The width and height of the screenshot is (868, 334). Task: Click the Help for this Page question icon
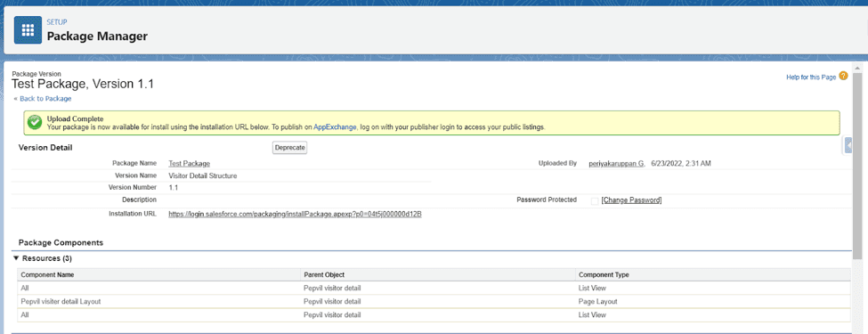pyautogui.click(x=843, y=77)
